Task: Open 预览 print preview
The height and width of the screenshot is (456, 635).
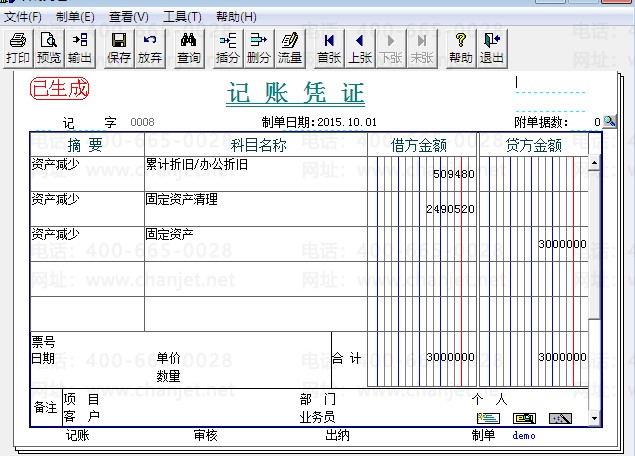Action: pos(48,47)
